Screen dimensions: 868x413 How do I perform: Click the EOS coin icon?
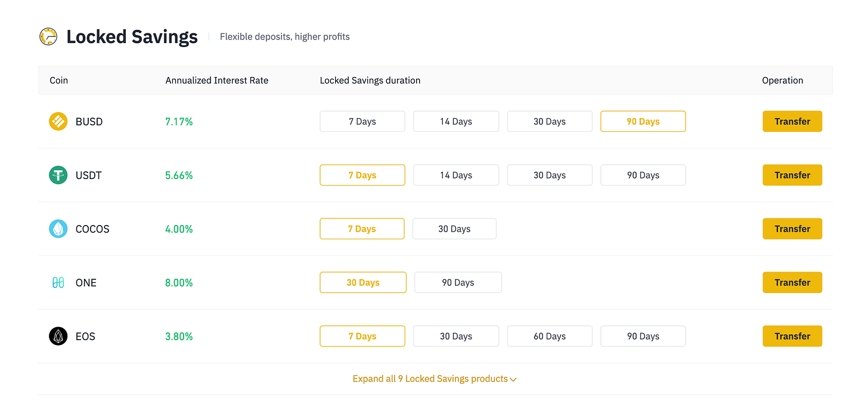(58, 337)
